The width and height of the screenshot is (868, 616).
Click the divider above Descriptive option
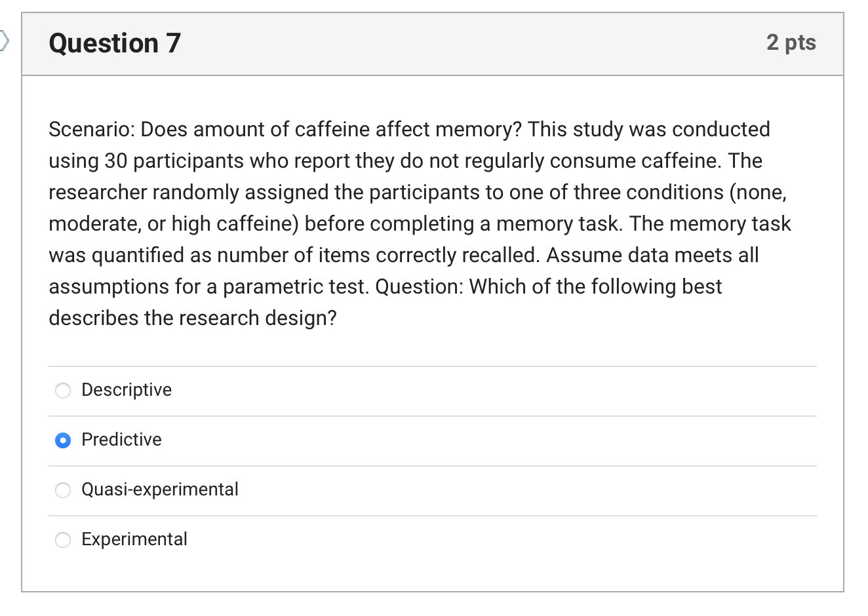point(433,366)
